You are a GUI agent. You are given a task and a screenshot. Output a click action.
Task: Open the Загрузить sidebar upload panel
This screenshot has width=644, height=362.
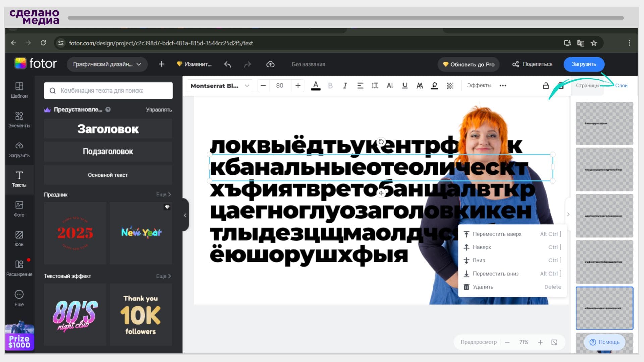(19, 150)
